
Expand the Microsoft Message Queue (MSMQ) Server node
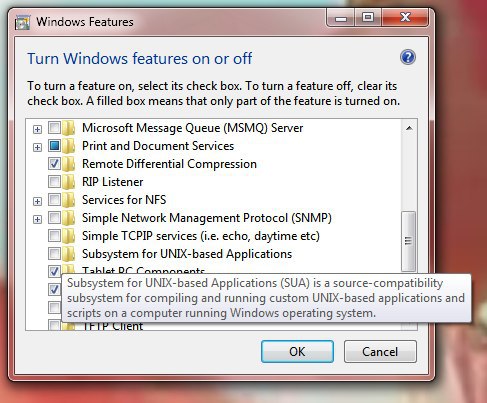(37, 129)
